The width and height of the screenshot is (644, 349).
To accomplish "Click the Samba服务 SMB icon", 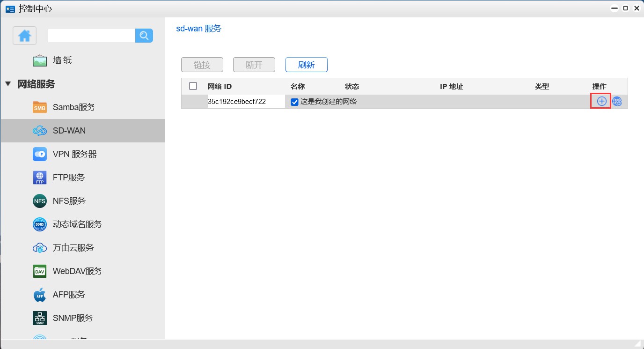I will pos(39,107).
